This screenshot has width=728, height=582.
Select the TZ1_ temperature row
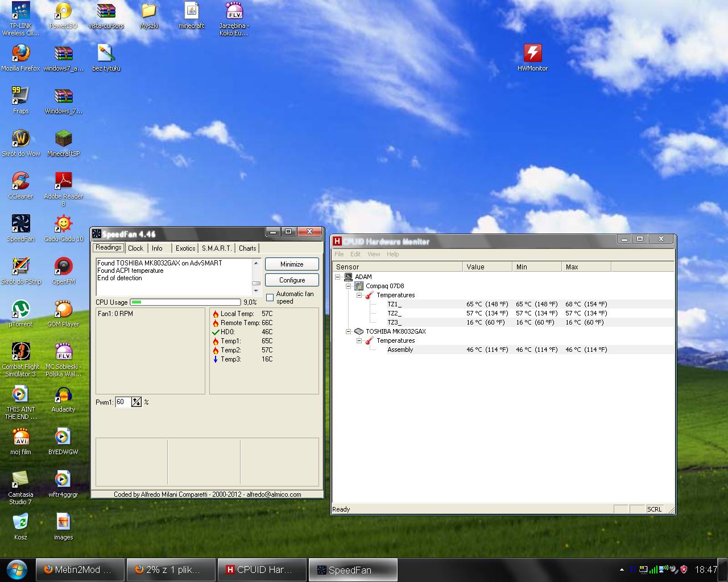503,304
